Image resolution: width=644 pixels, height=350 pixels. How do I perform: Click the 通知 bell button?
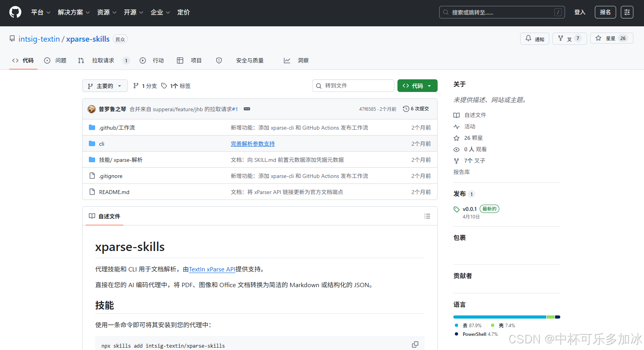[x=534, y=38]
